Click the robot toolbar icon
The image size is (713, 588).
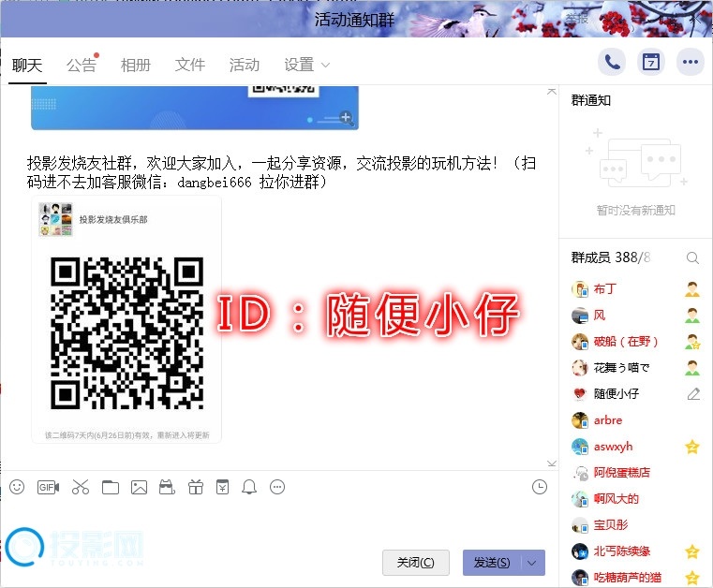point(167,487)
